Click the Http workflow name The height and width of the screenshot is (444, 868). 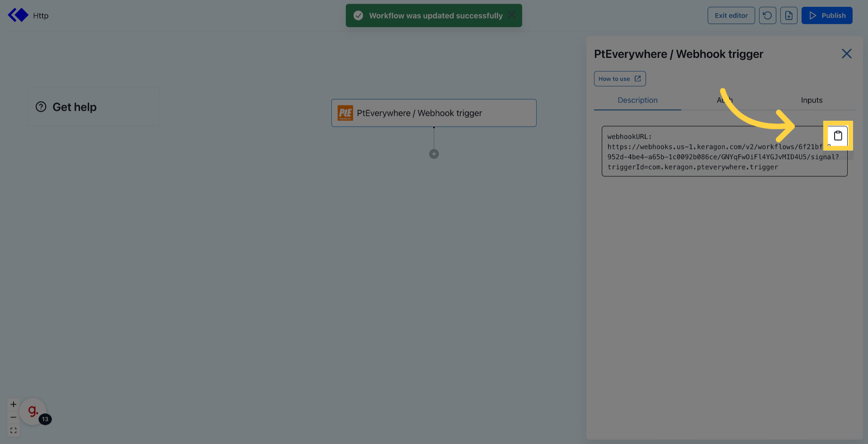coord(41,16)
